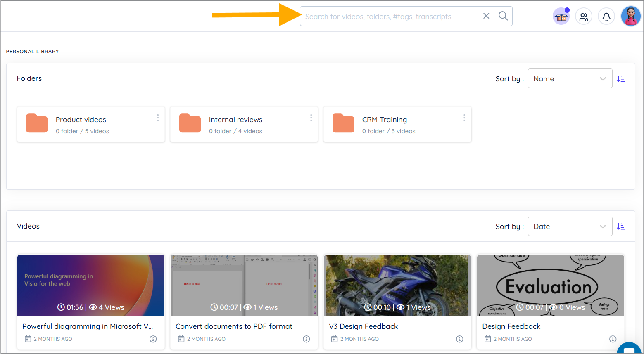Open the Product videos folder

click(81, 120)
